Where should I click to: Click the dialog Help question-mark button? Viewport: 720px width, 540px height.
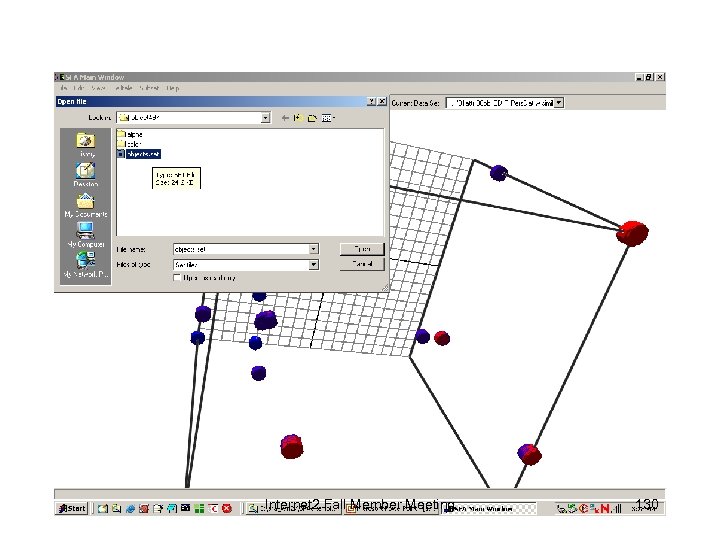(x=371, y=101)
